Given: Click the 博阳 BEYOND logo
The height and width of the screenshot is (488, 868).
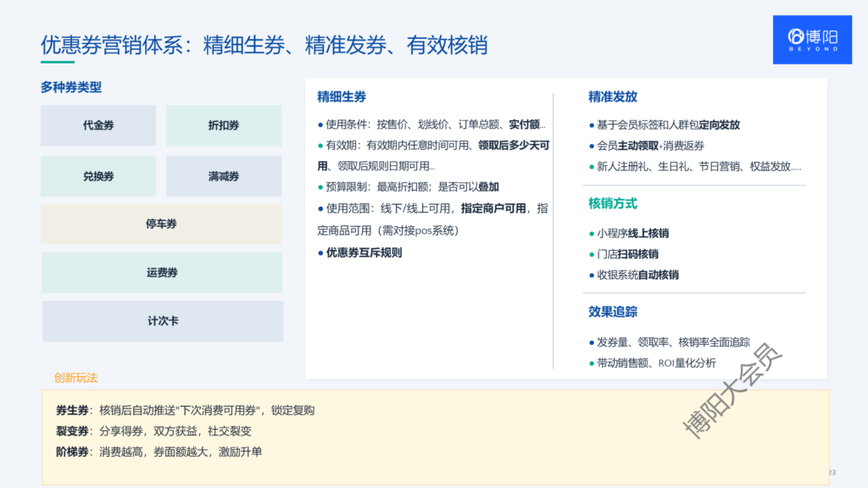Looking at the screenshot, I should [812, 40].
